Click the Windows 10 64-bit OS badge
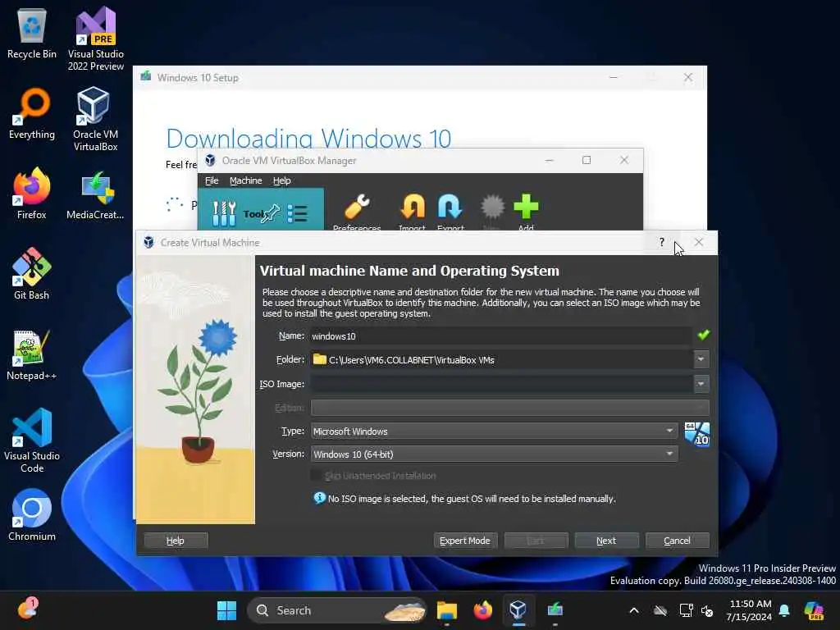The height and width of the screenshot is (630, 840). coord(697,434)
